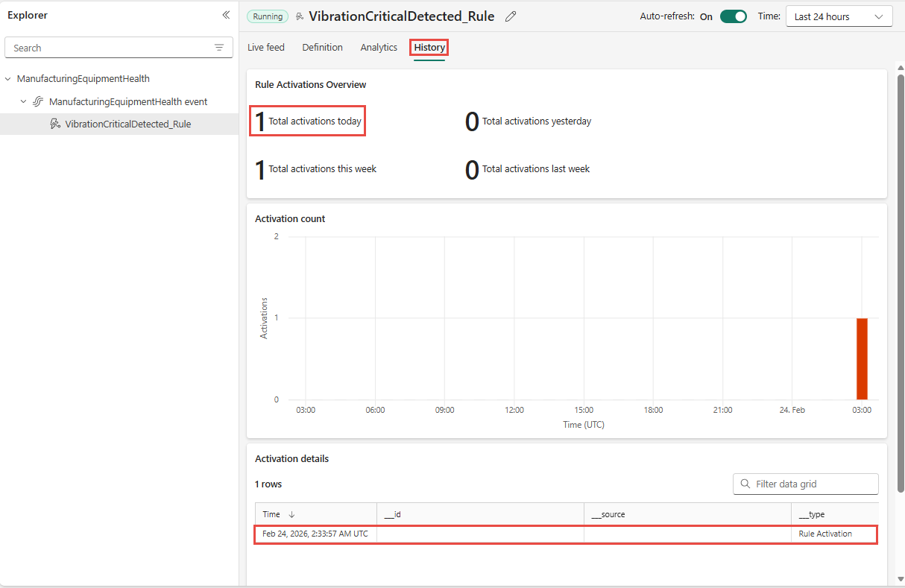The height and width of the screenshot is (588, 905).
Task: Edit rule name with the pencil icon
Action: [x=511, y=16]
